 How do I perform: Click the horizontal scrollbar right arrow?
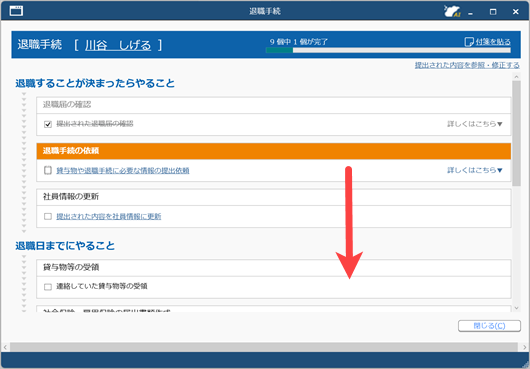524,347
